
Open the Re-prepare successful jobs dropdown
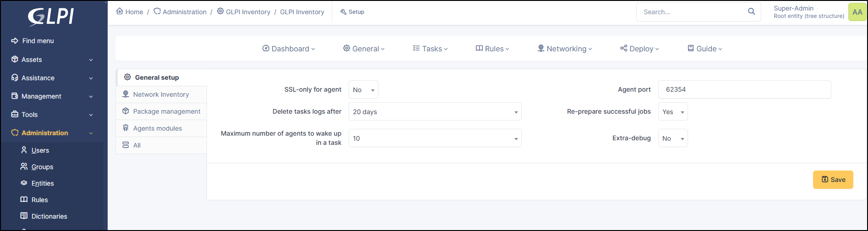click(x=672, y=112)
